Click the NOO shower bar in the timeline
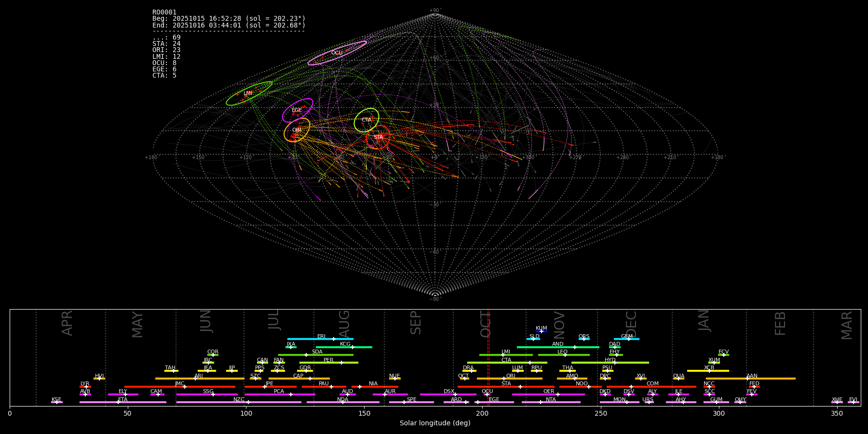868x434 pixels. [x=581, y=387]
